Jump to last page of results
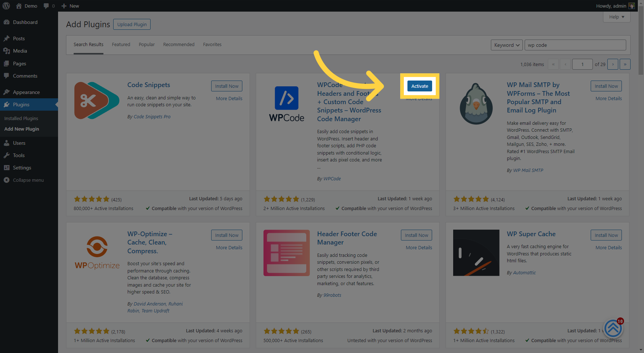This screenshot has width=644, height=353. point(625,64)
